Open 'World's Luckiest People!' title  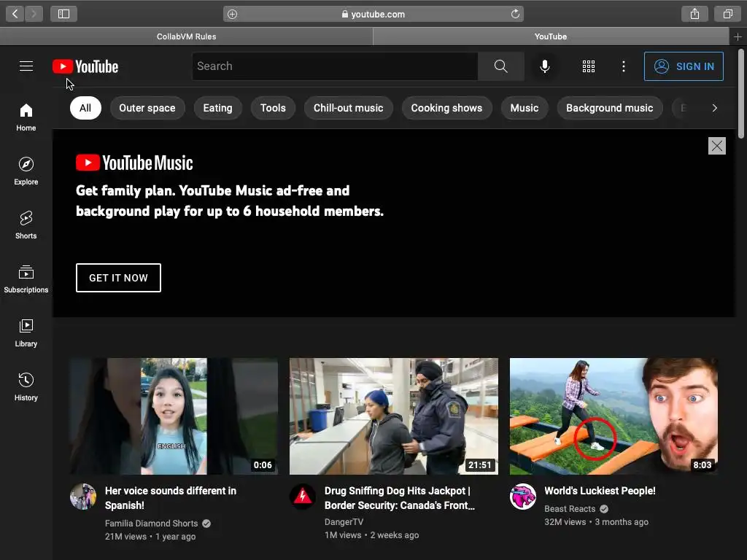[x=600, y=491]
